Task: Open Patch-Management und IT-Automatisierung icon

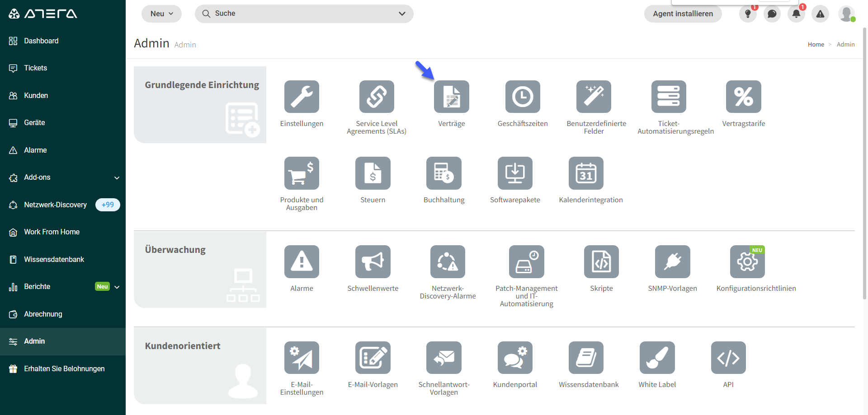Action: coord(527,261)
